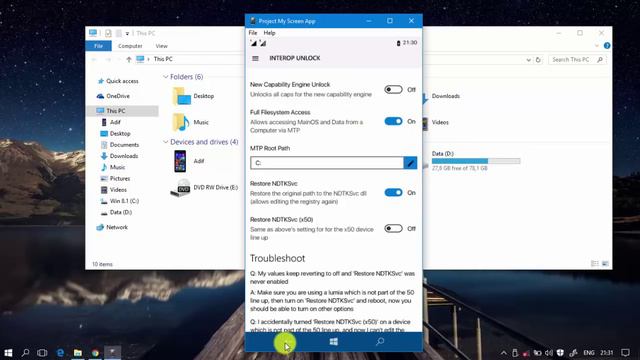Viewport: 640px width, 360px height.
Task: Select the DVD RW Drive (E:) icon
Action: [180, 188]
